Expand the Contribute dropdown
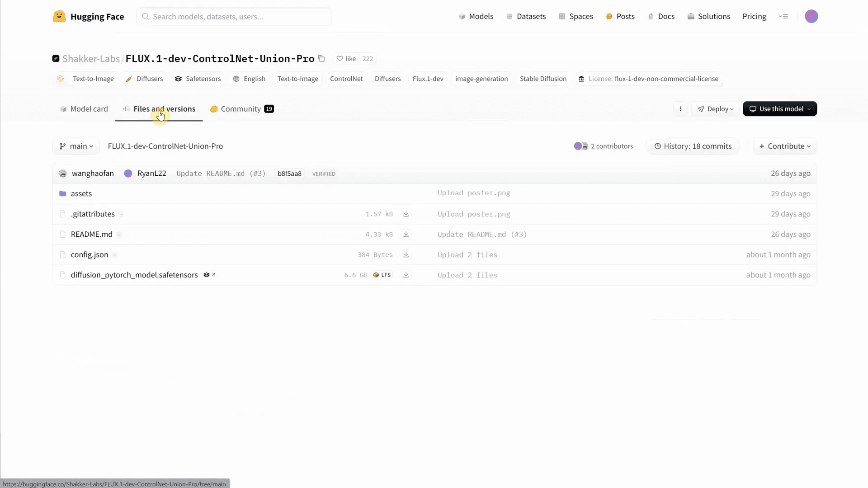868x488 pixels. click(x=785, y=146)
